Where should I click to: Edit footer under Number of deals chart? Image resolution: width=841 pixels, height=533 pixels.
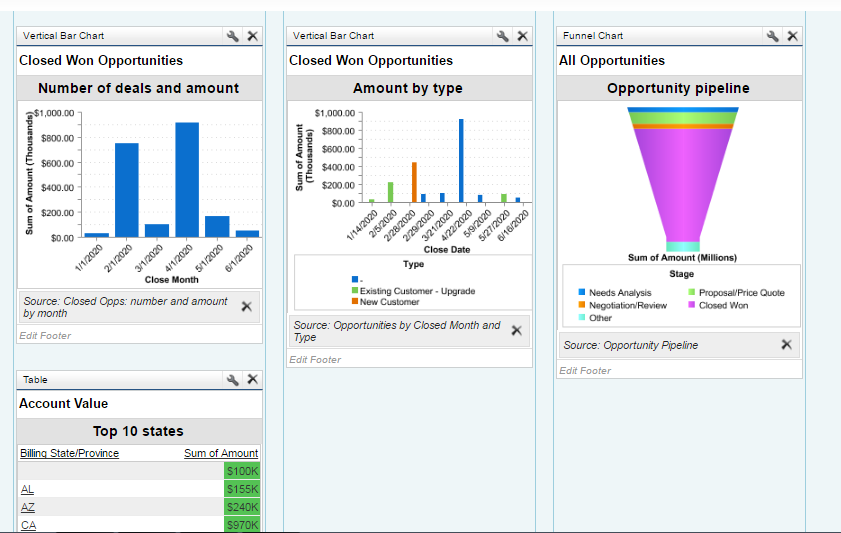point(45,336)
